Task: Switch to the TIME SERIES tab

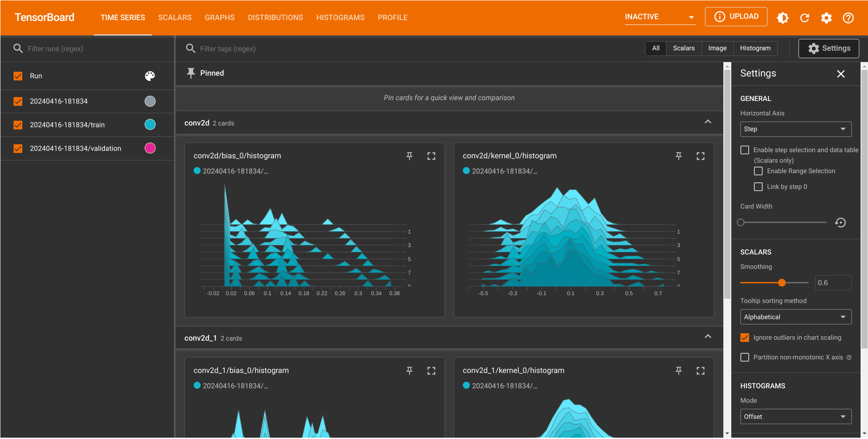Action: click(x=123, y=17)
